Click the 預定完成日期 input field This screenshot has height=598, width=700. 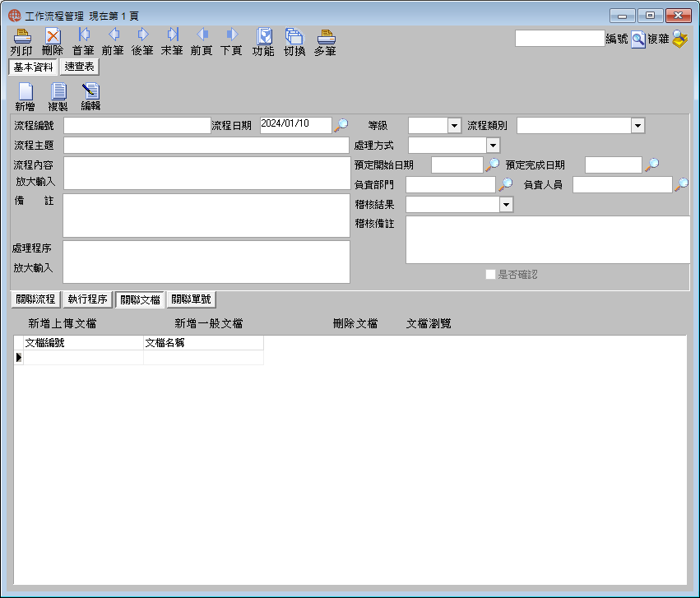614,165
